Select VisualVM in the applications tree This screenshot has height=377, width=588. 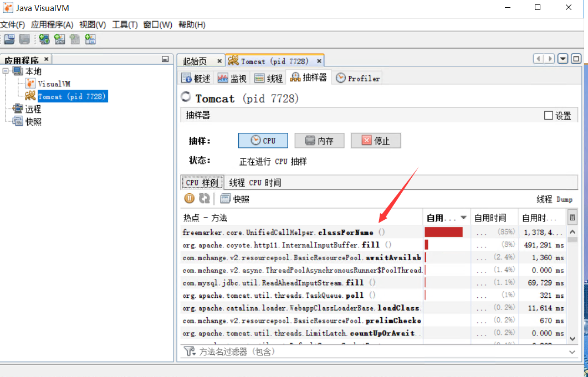click(x=54, y=84)
